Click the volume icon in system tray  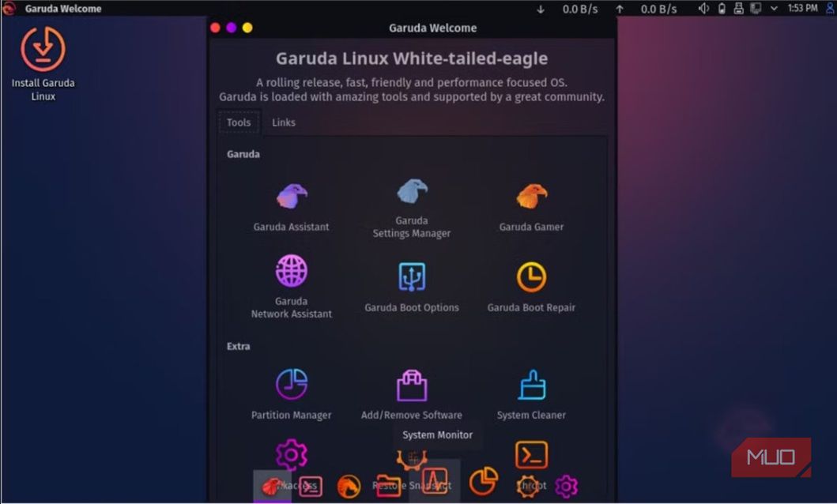pyautogui.click(x=703, y=9)
